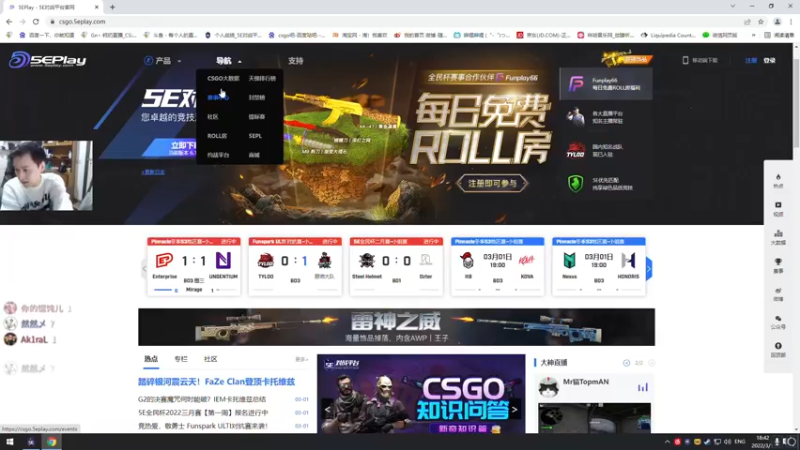The image size is (800, 450).
Task: Click the ENG language indicator
Action: point(739,442)
